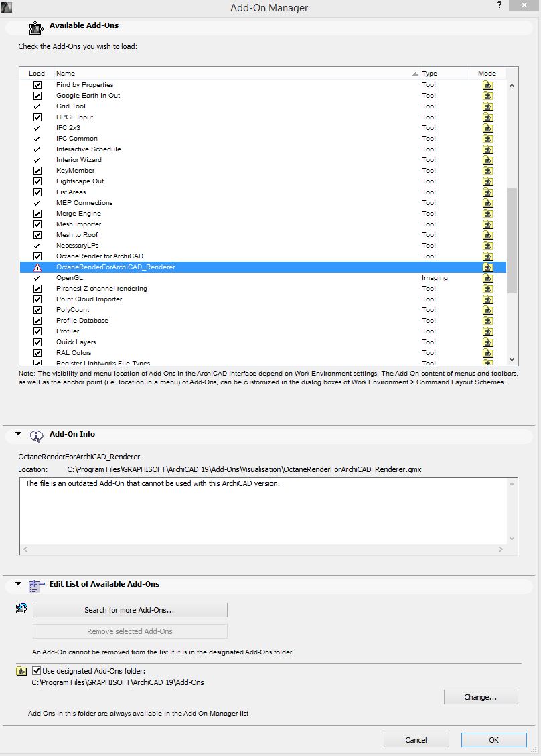This screenshot has height=756, width=541.
Task: Sort list by the Name column header
Action: coord(236,73)
